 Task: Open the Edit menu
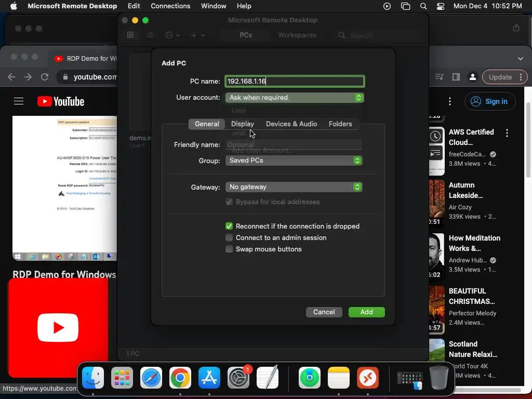pos(134,6)
